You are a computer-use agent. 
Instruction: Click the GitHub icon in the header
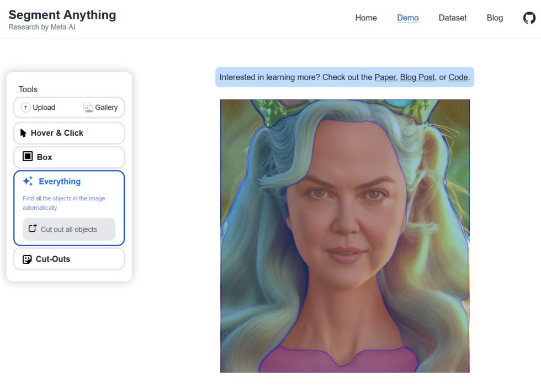click(x=528, y=18)
